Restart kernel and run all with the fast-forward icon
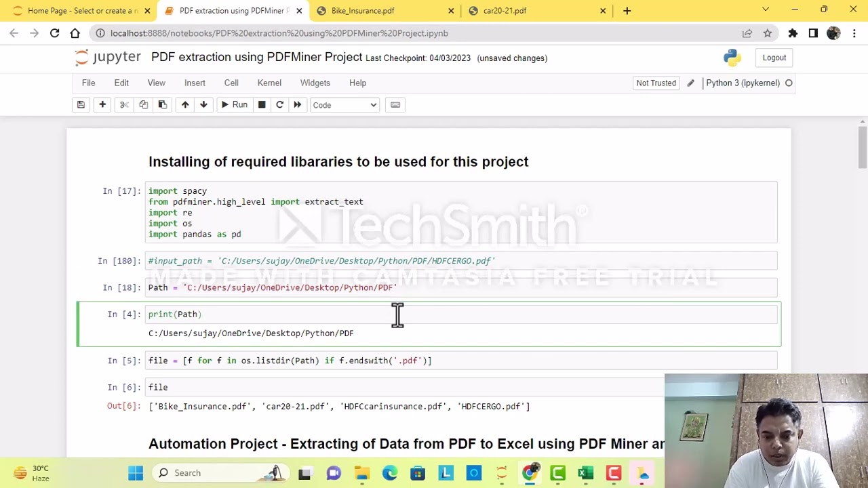This screenshot has width=868, height=488. click(297, 105)
